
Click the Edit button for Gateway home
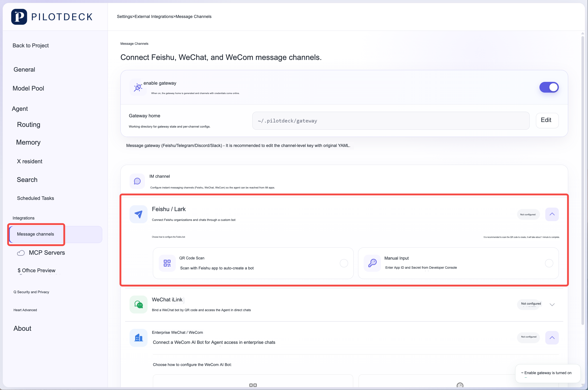(547, 120)
